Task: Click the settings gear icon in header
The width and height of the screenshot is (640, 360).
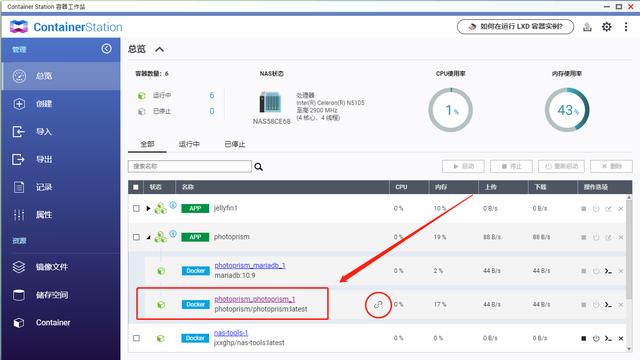Action: point(607,27)
